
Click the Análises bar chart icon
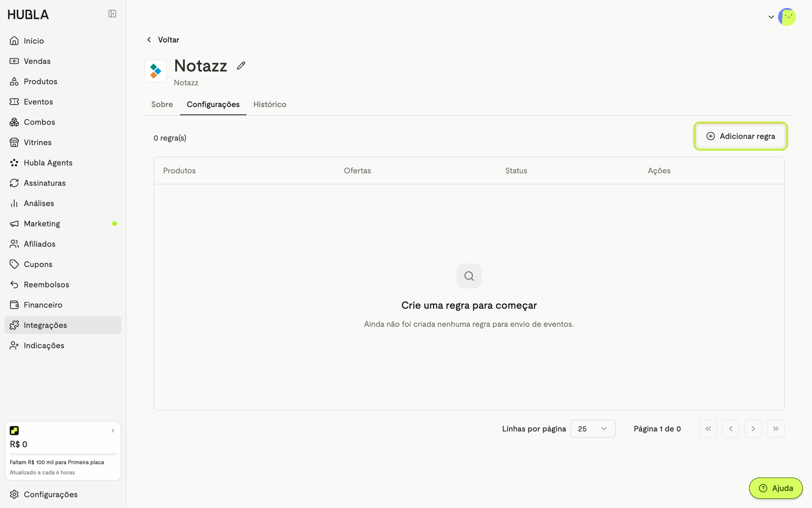(14, 203)
